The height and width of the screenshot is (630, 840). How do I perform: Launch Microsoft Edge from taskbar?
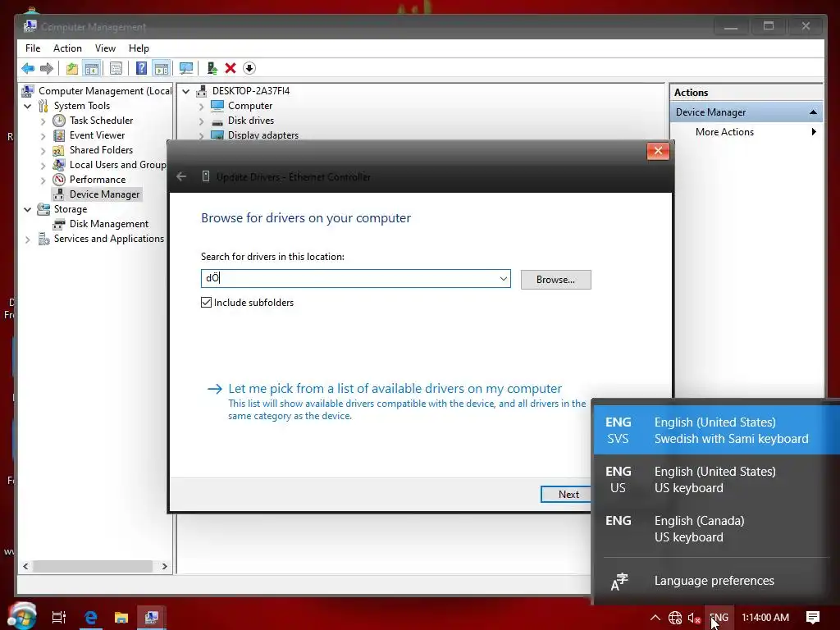coord(90,617)
